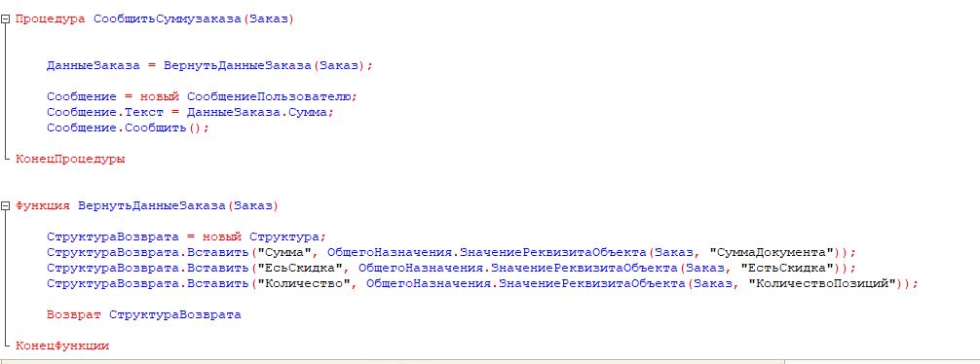Collapse the ВернутьДанныеЗаказа function block
The height and width of the screenshot is (364, 980).
click(6, 205)
